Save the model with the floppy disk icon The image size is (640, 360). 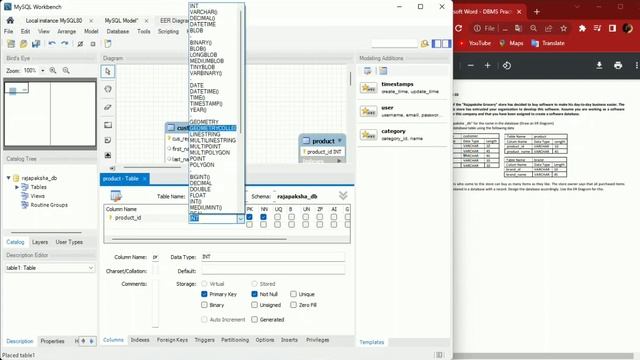point(36,44)
